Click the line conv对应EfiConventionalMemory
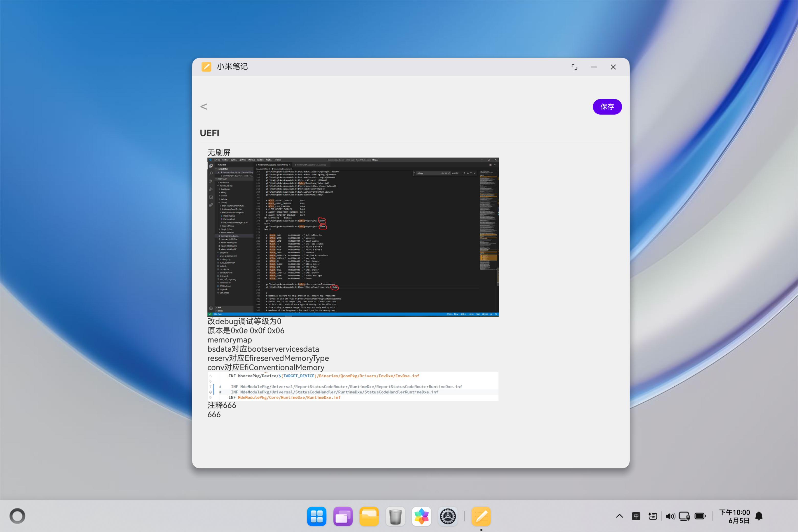Image resolution: width=798 pixels, height=532 pixels. 266,367
